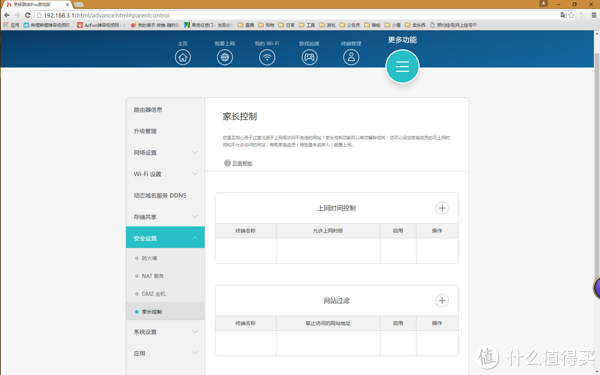Open the 终端管理 person icon

(x=351, y=57)
